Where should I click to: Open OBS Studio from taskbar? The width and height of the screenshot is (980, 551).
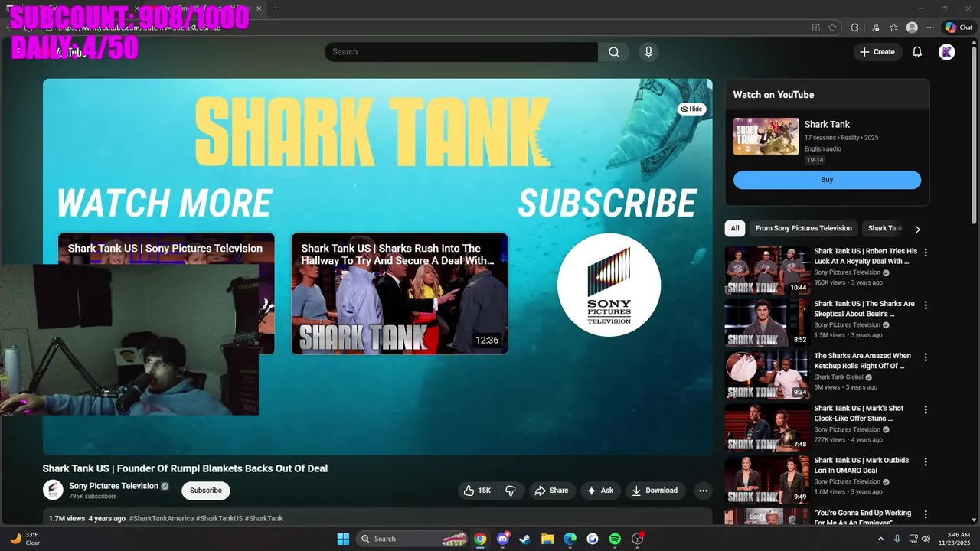pyautogui.click(x=637, y=539)
